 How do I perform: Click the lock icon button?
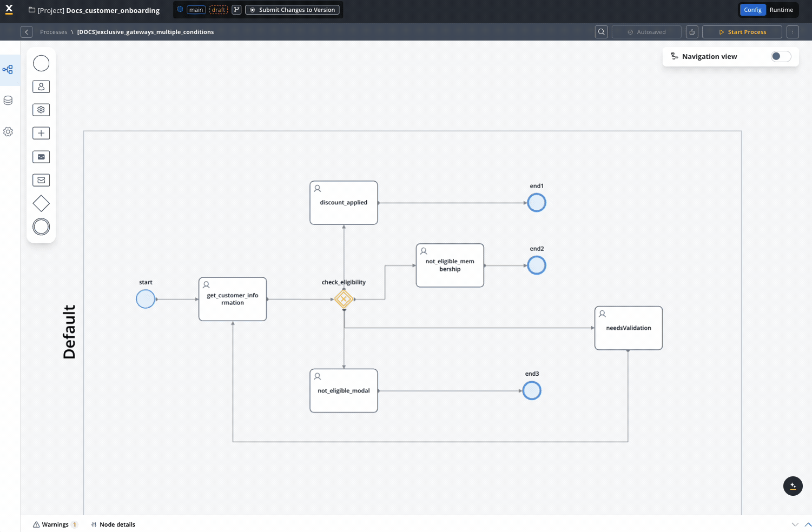coord(692,32)
